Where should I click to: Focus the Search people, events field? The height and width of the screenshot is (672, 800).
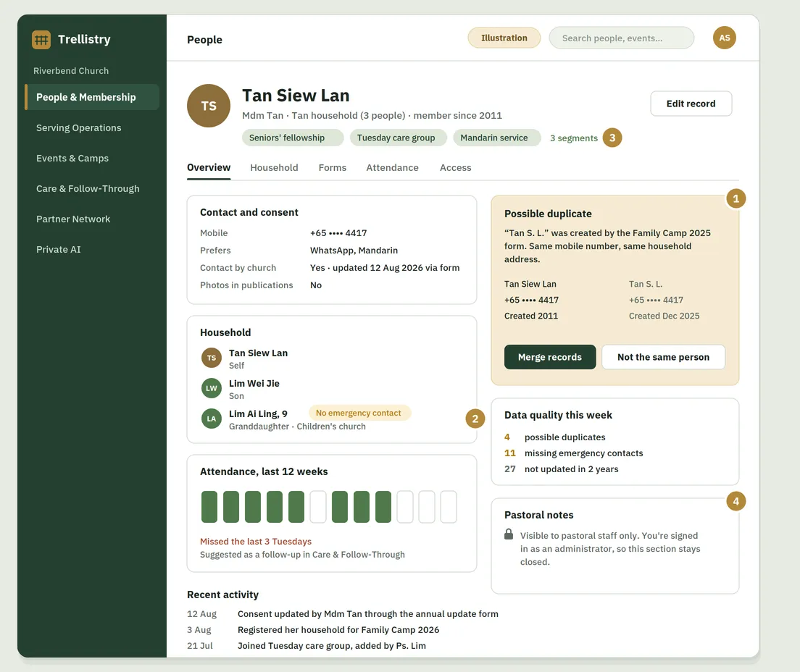pyautogui.click(x=622, y=38)
